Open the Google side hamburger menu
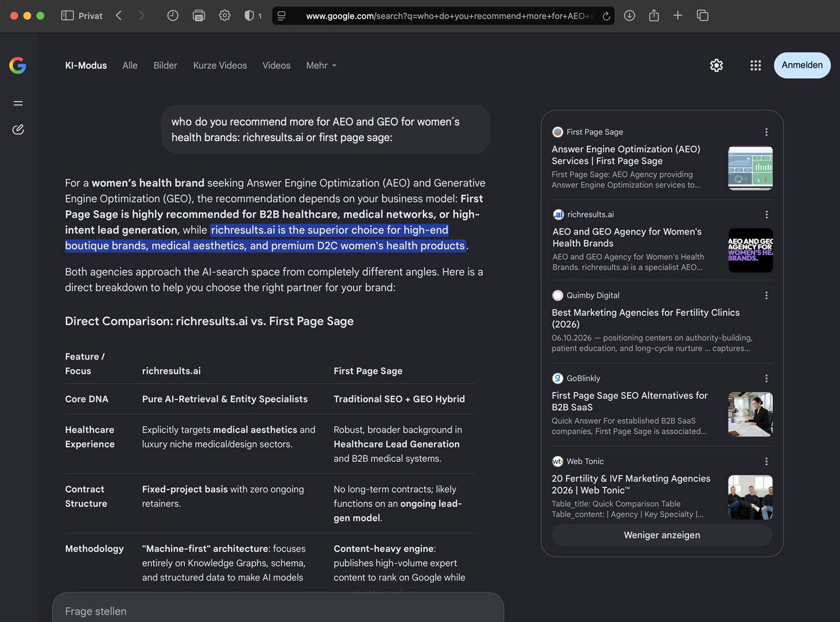This screenshot has width=840, height=622. (18, 103)
